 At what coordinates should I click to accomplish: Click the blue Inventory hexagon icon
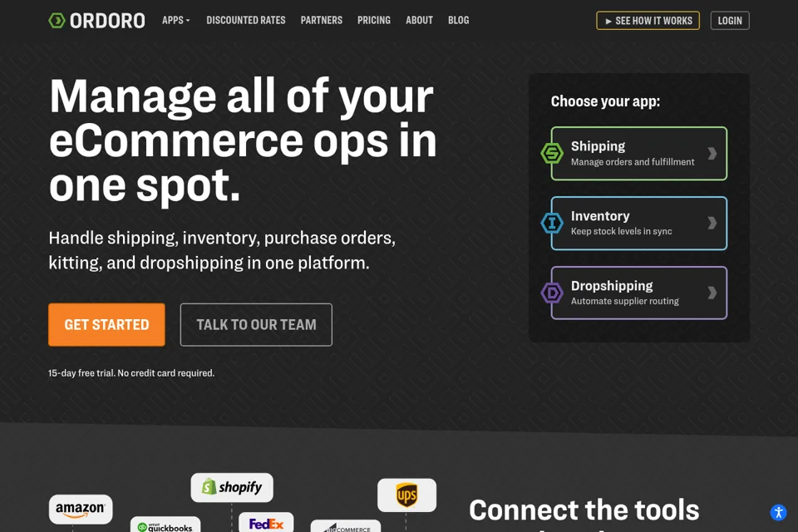point(552,223)
